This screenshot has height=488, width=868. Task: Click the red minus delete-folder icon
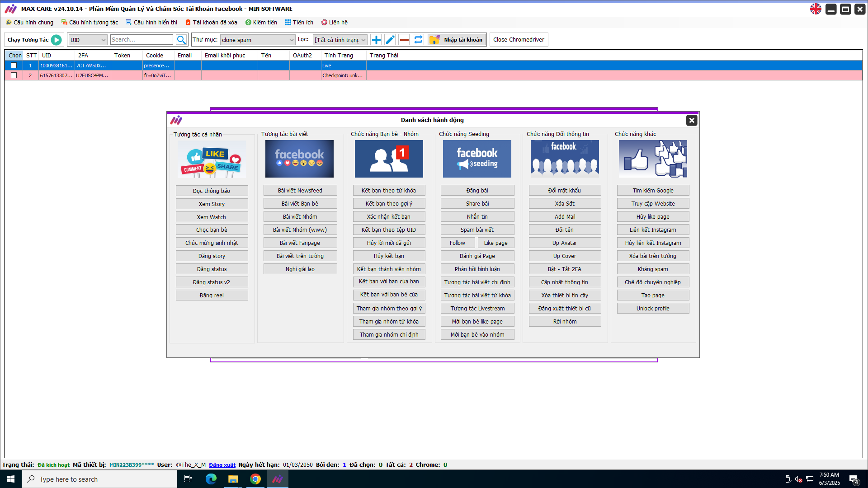point(404,40)
